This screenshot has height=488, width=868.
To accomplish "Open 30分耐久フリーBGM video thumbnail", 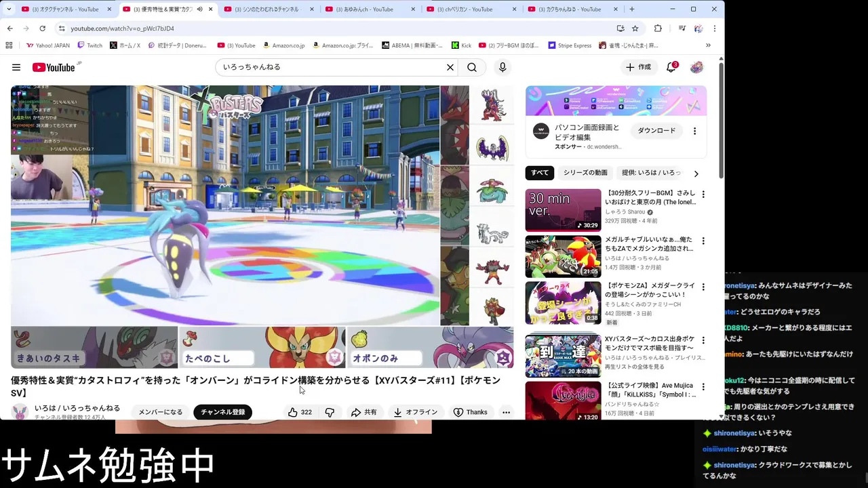I will click(x=563, y=210).
